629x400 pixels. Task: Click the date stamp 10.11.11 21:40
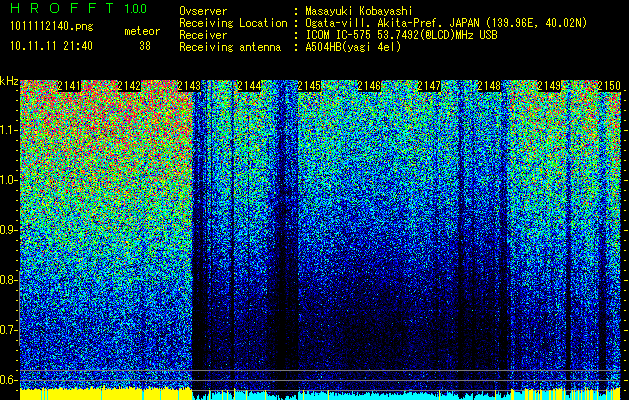click(51, 46)
